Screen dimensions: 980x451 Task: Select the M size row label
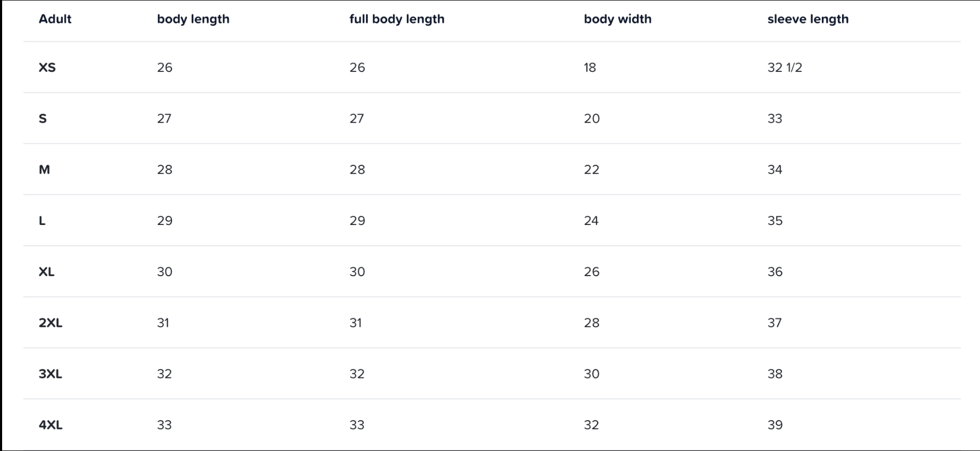44,170
